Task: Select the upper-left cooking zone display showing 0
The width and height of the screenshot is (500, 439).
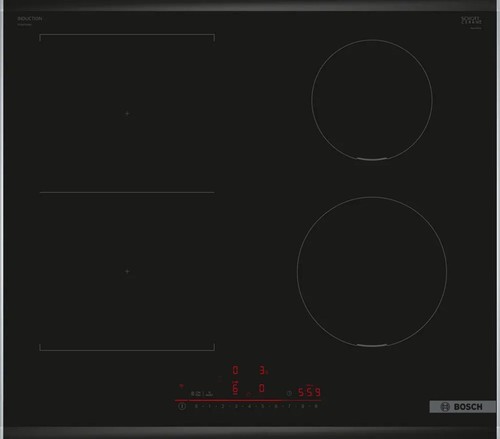Action: [x=235, y=370]
